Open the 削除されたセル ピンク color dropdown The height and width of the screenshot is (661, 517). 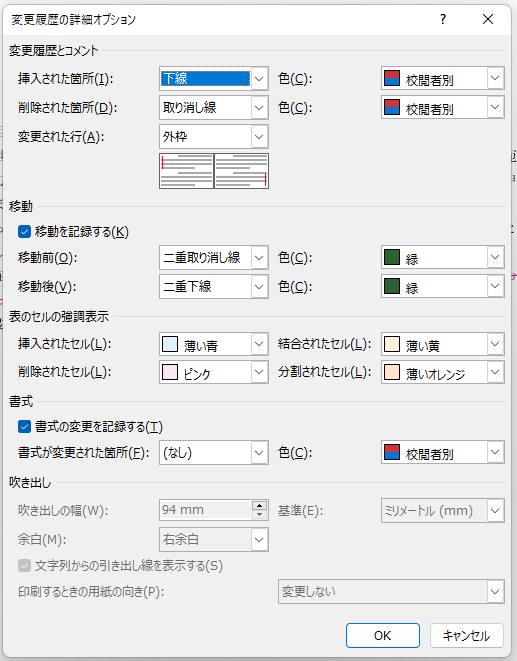coord(214,372)
